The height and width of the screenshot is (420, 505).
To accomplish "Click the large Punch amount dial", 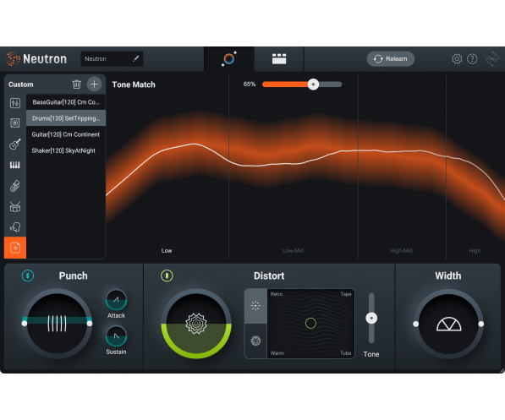I will click(57, 324).
